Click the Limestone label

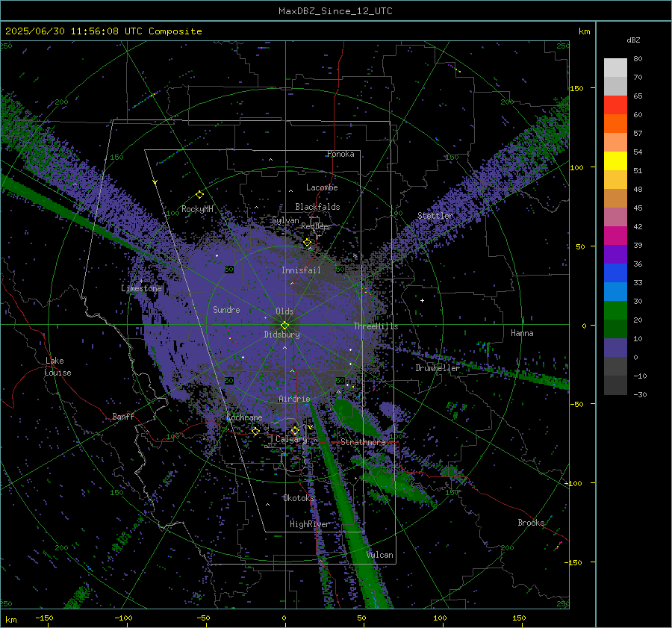141,288
